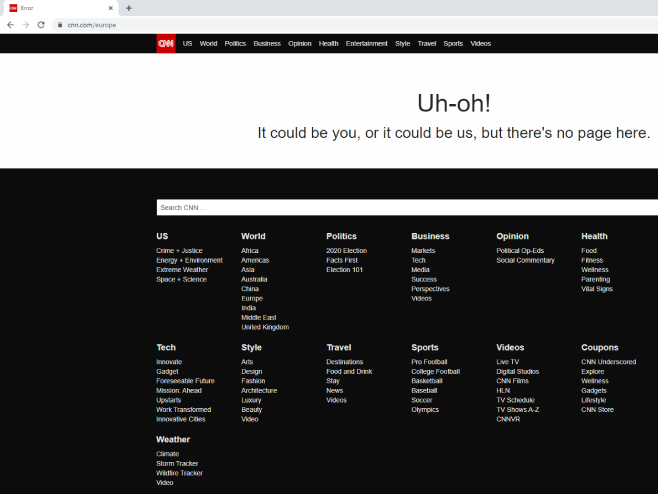Select Architecture under Style
The height and width of the screenshot is (494, 658).
point(259,391)
